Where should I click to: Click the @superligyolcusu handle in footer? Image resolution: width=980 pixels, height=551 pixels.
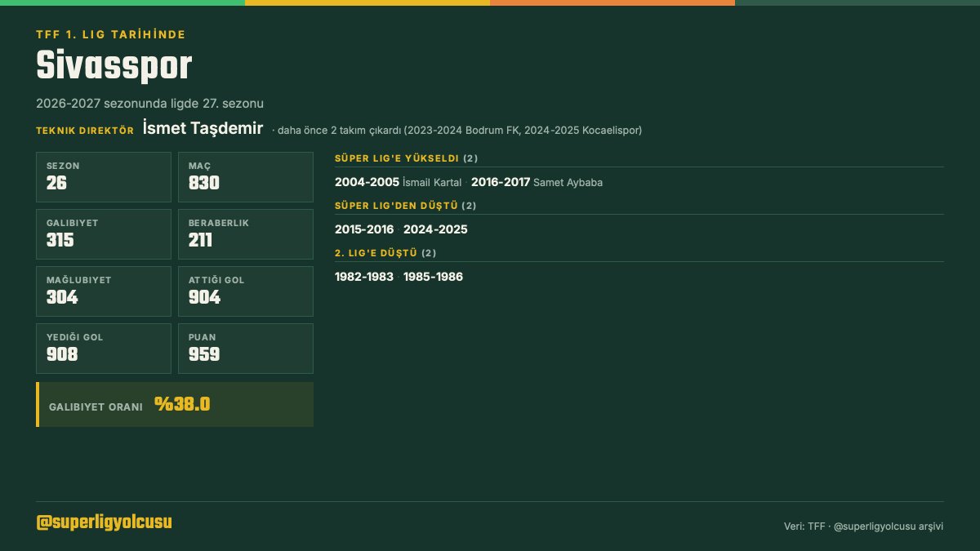[x=104, y=522]
